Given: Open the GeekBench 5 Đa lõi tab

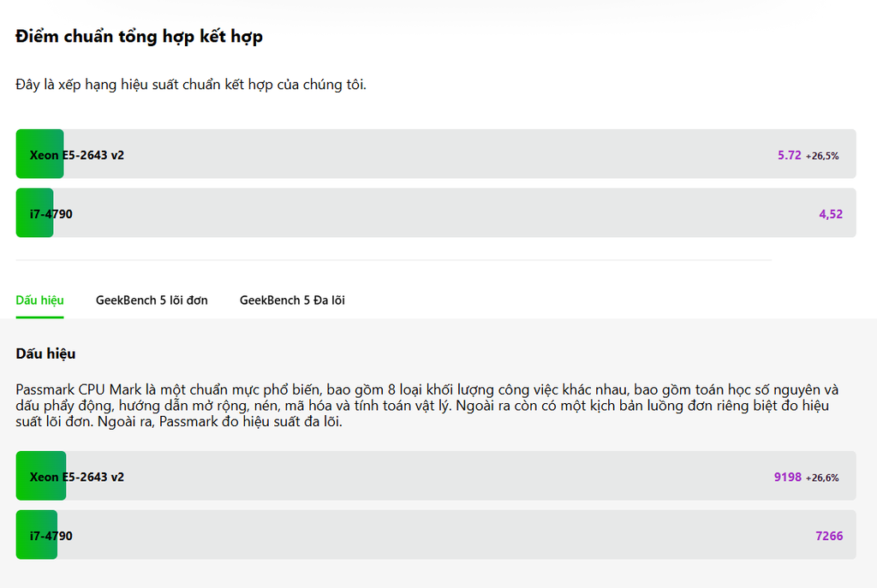Looking at the screenshot, I should coord(292,300).
